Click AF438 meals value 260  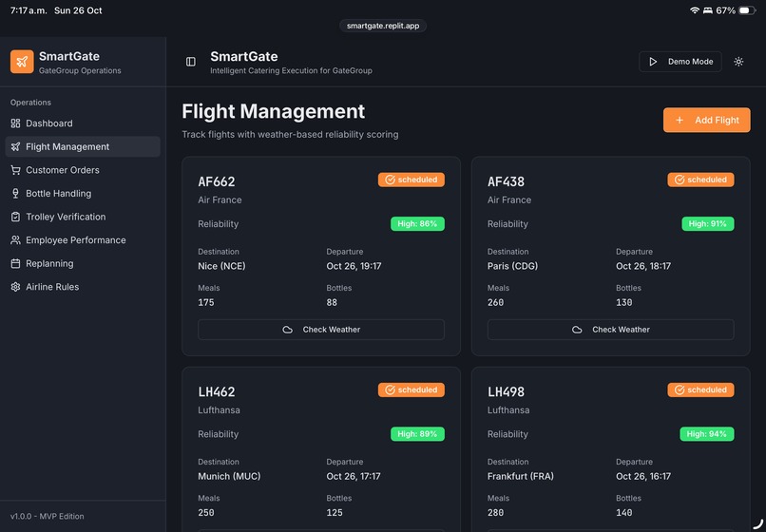[495, 302]
